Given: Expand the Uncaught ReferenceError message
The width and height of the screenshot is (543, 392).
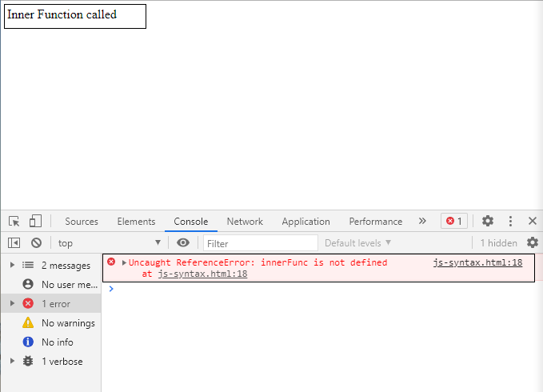Looking at the screenshot, I should (x=124, y=262).
